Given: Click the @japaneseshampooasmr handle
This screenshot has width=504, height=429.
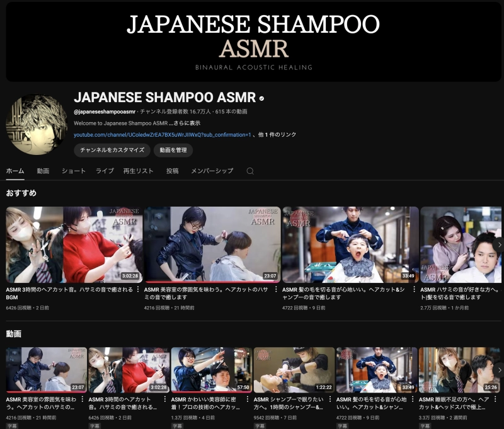Looking at the screenshot, I should coord(105,112).
